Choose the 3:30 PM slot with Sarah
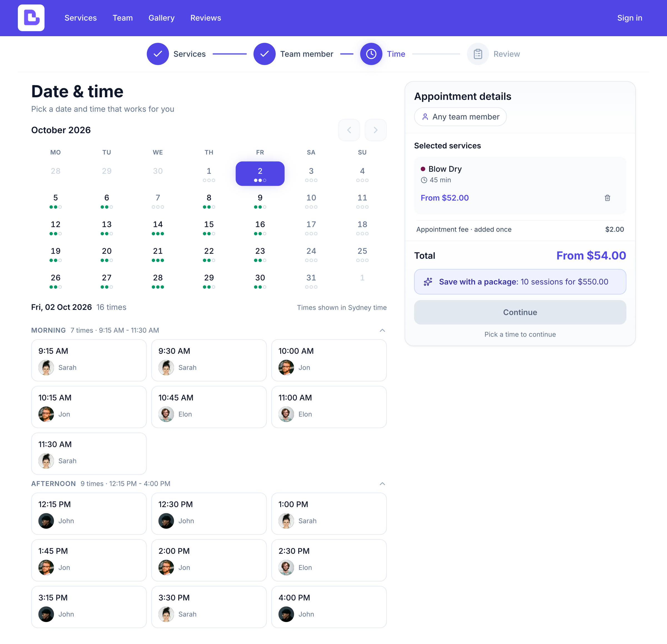 click(x=209, y=607)
